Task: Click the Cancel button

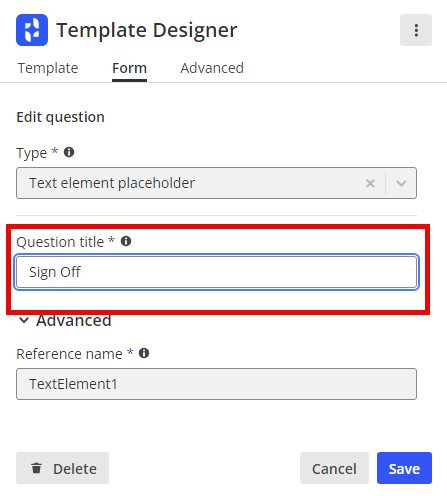Action: [334, 468]
